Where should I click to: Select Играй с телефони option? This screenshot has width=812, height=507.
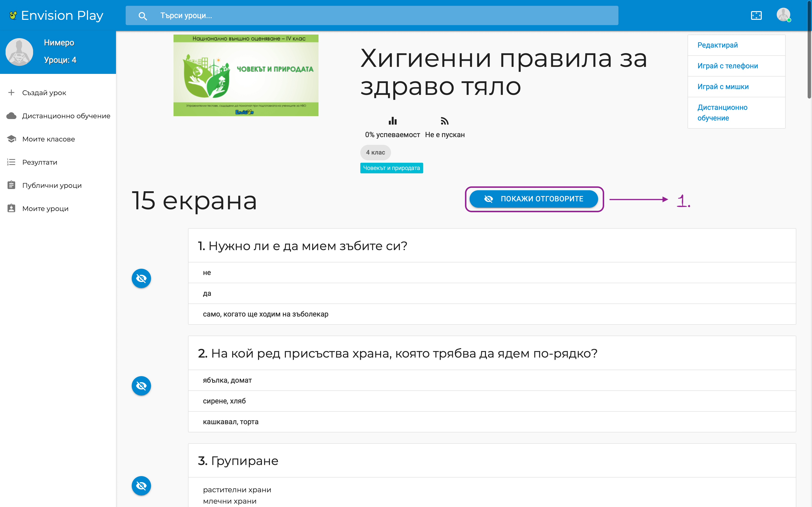(727, 66)
